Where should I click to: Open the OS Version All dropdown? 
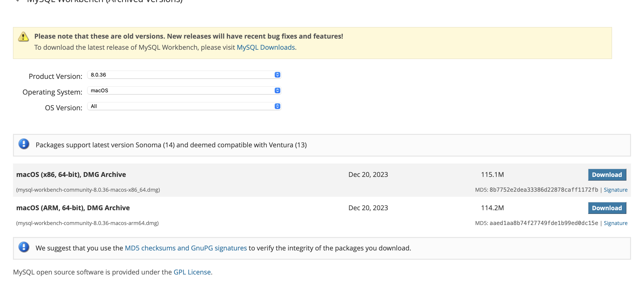click(x=180, y=106)
